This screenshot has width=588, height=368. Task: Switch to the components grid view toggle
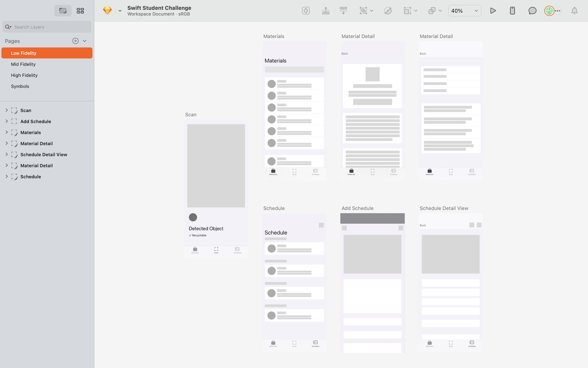tap(80, 11)
